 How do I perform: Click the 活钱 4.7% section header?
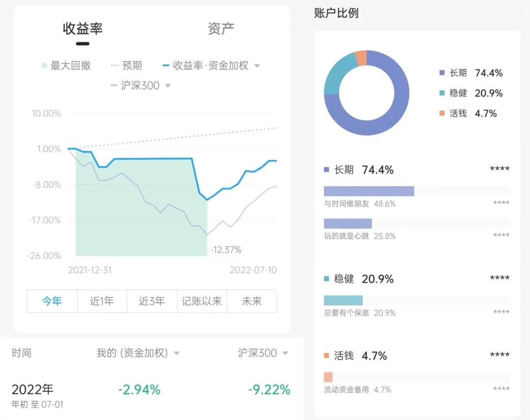[x=355, y=355]
